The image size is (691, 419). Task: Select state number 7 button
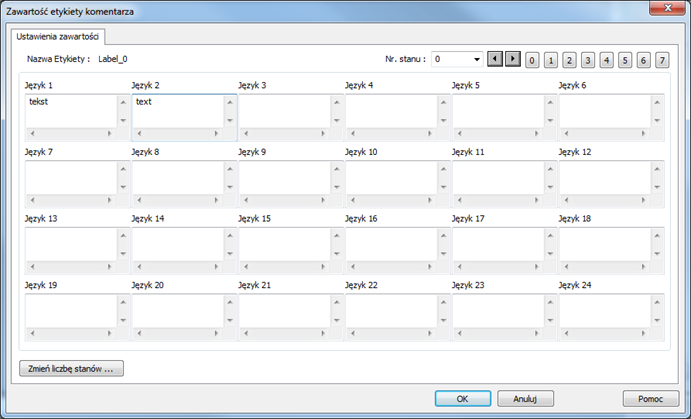point(662,60)
